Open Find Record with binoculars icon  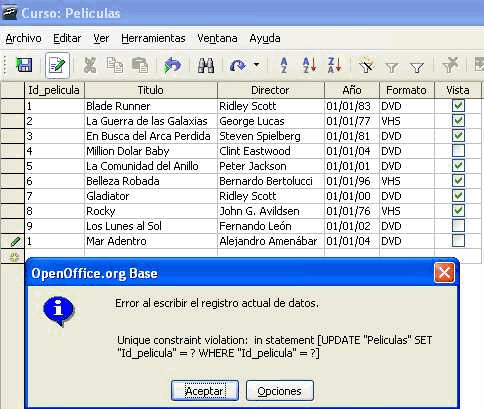(x=206, y=65)
